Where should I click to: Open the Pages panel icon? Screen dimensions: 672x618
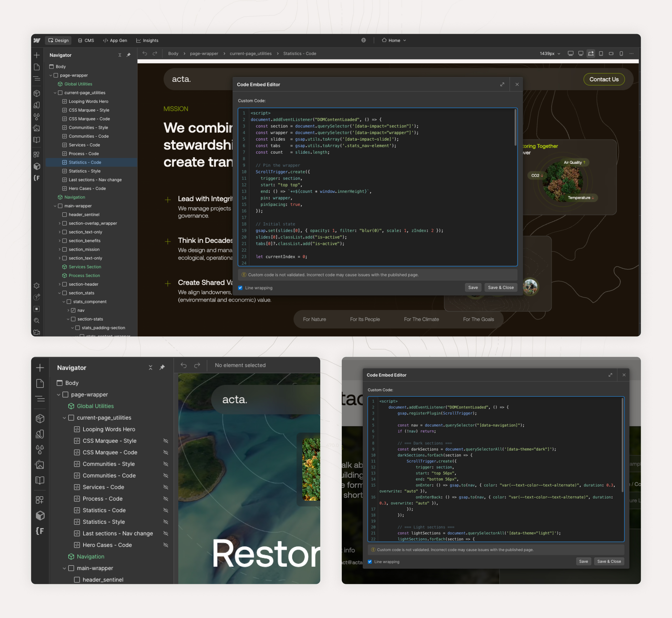37,67
